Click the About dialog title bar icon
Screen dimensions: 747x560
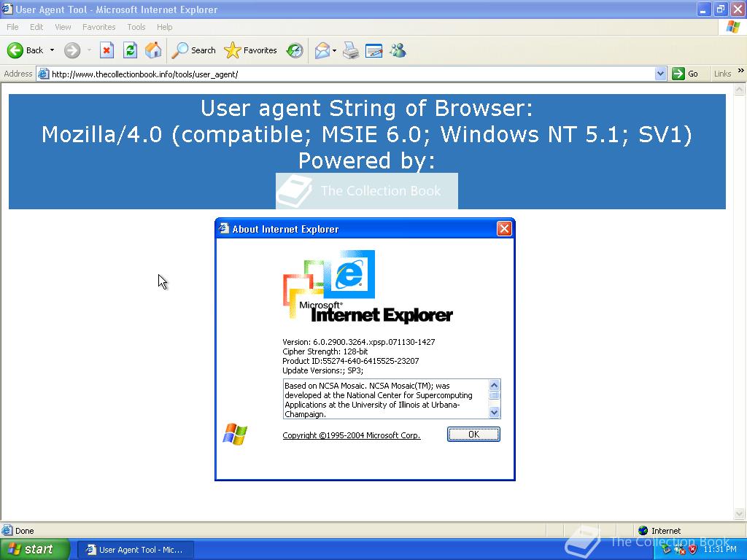pyautogui.click(x=224, y=229)
